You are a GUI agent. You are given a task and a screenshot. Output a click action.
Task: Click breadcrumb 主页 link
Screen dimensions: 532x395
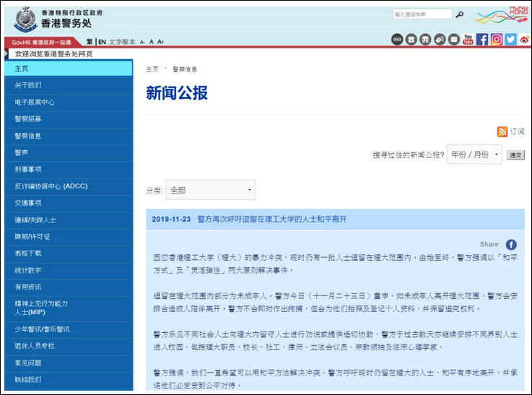coord(152,69)
